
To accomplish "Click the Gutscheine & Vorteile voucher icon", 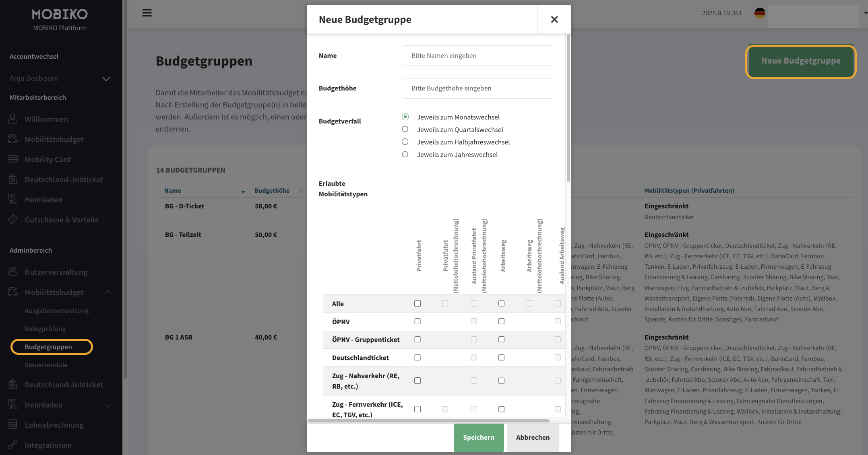I will [13, 219].
